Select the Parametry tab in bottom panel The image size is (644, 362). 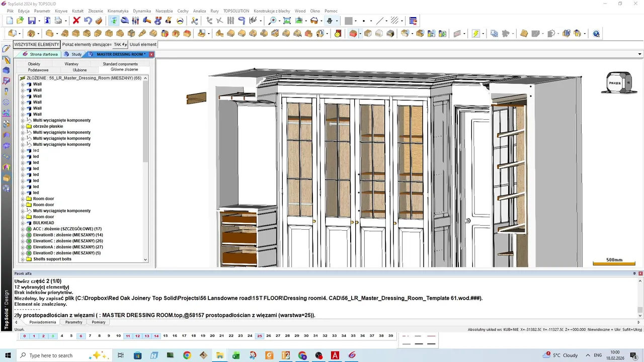(x=73, y=322)
